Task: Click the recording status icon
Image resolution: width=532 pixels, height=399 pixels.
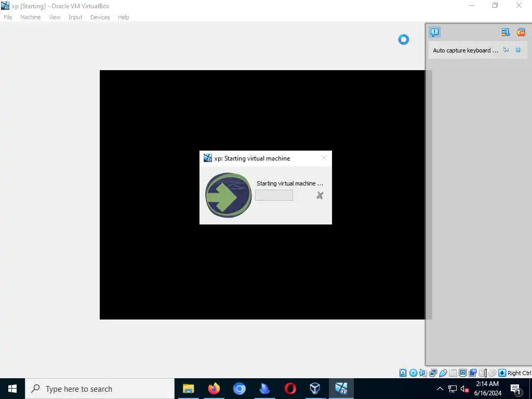Action: 473,373
